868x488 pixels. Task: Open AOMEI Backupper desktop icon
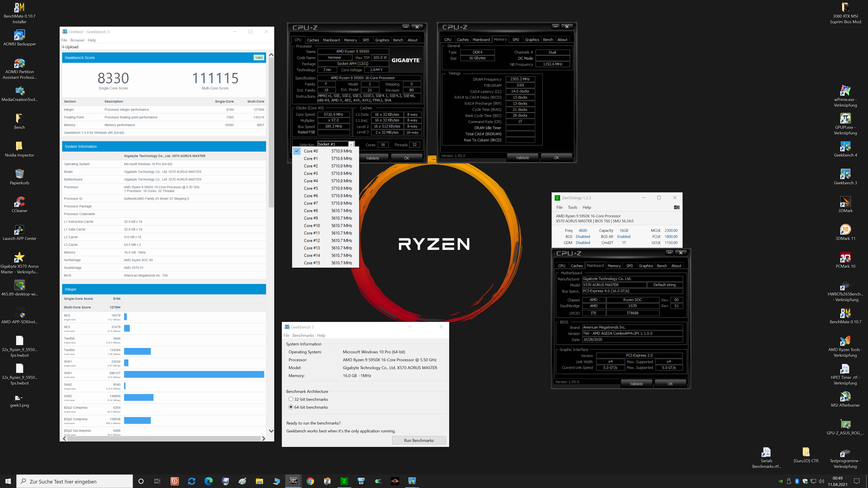[19, 38]
